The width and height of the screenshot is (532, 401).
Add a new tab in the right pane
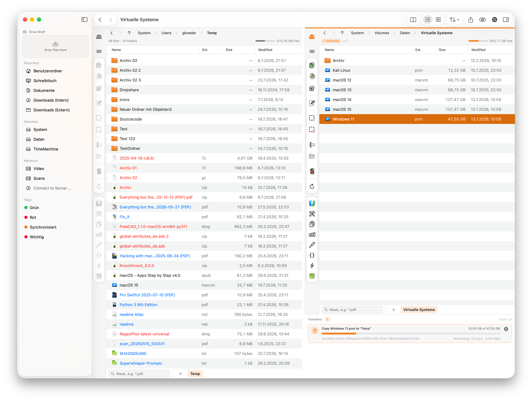click(x=393, y=310)
